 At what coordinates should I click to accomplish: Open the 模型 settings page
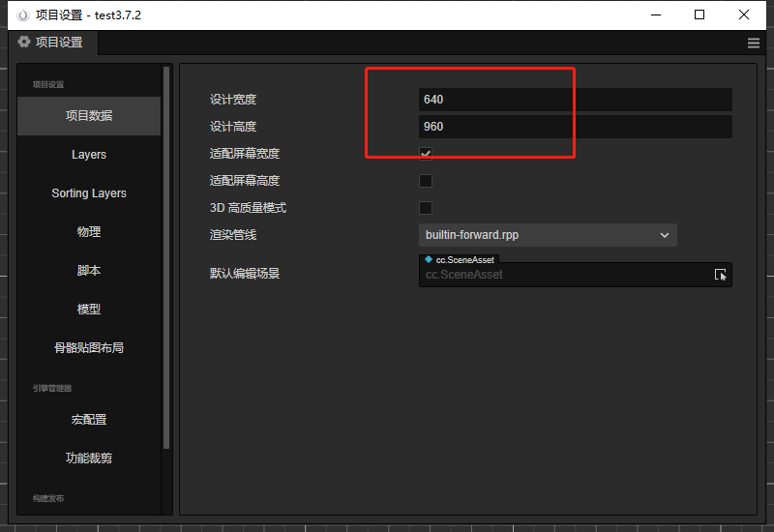89,309
